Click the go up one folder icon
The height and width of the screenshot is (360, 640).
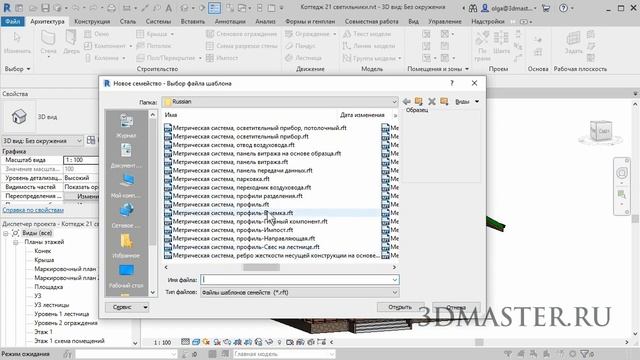pos(419,102)
